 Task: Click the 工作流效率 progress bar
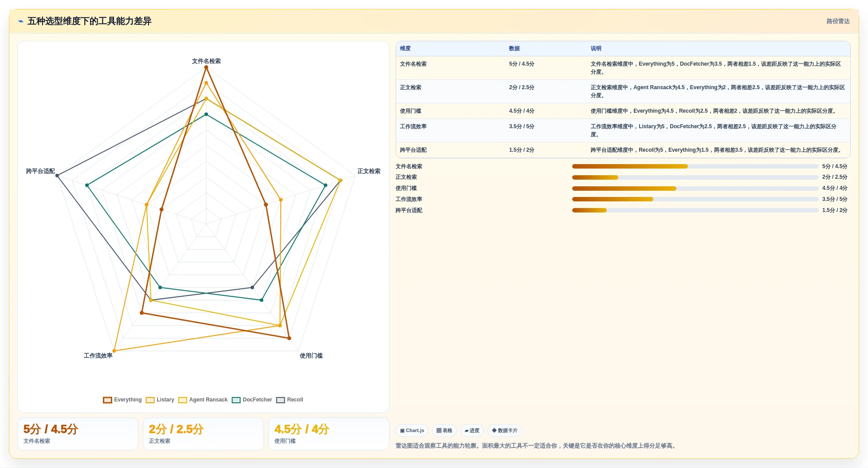click(x=695, y=199)
